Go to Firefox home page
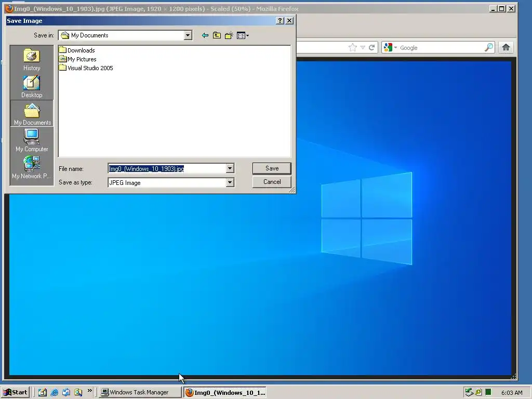 [506, 47]
